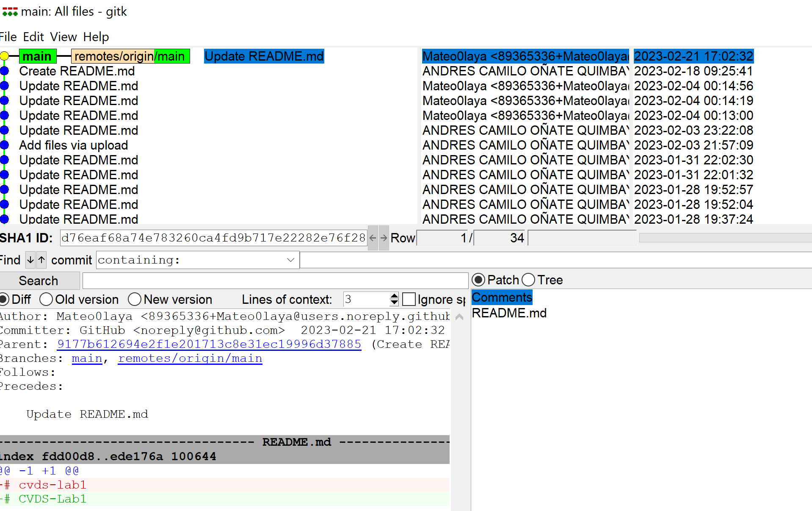The image size is (812, 511).
Task: Click the right history navigation arrow beside SHA1 field
Action: pyautogui.click(x=384, y=238)
